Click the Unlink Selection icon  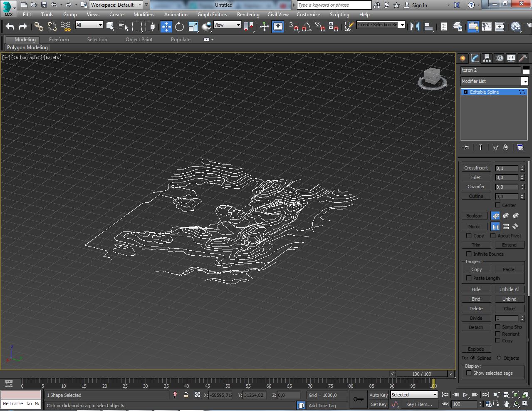52,27
